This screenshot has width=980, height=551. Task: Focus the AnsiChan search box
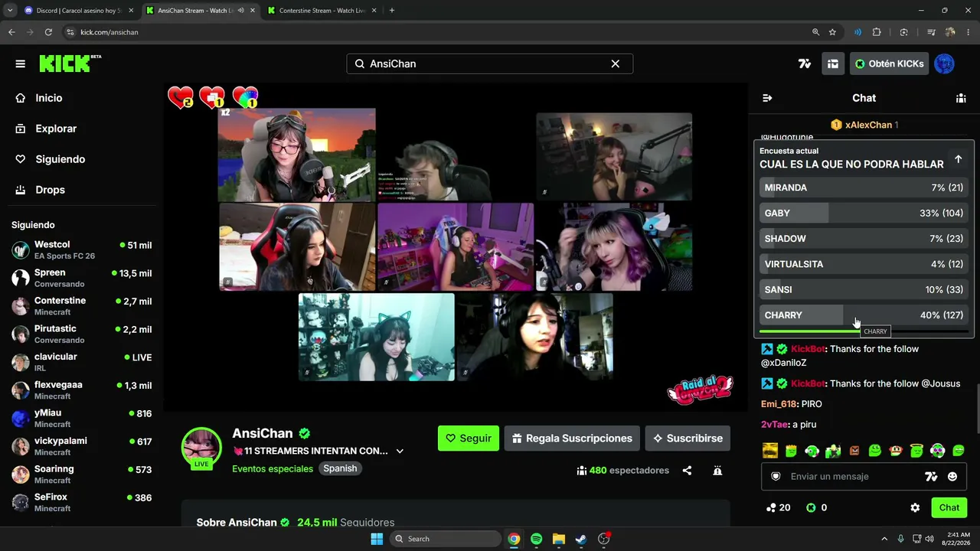click(x=489, y=64)
